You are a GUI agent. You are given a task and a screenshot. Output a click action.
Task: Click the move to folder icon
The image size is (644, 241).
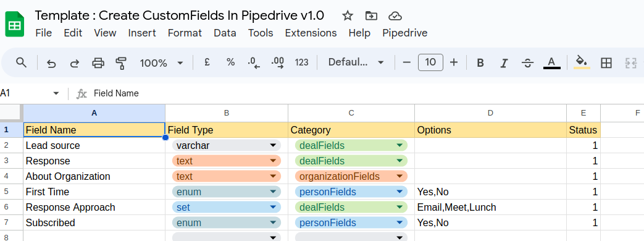[371, 16]
